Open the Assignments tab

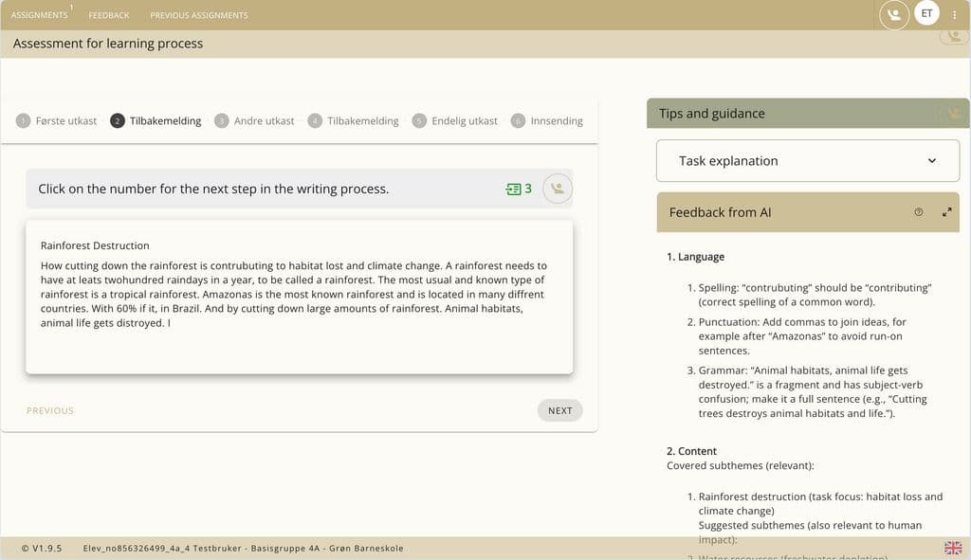[x=40, y=15]
